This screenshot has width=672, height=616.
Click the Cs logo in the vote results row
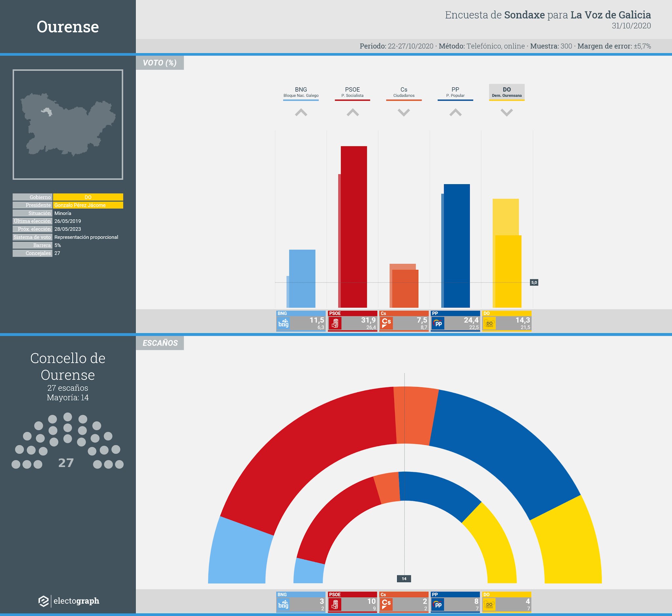click(386, 323)
